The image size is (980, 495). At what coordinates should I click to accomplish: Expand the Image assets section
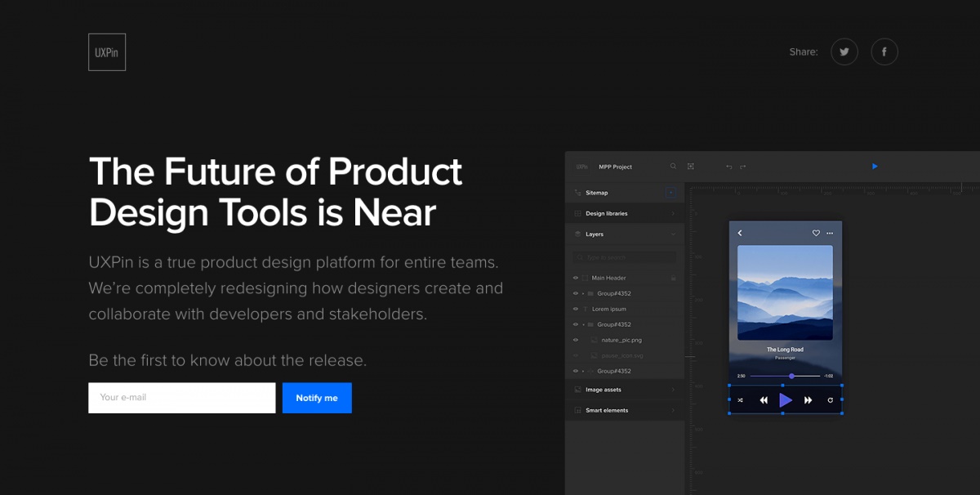[x=674, y=390]
